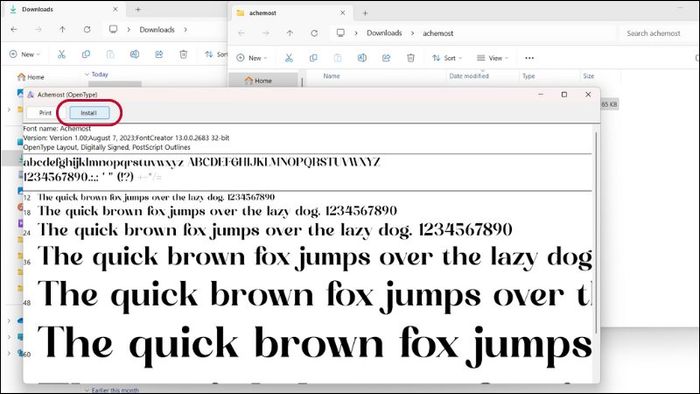Expand chevron after Downloads in Downloads address bar
This screenshot has width=700, height=394.
coord(185,29)
